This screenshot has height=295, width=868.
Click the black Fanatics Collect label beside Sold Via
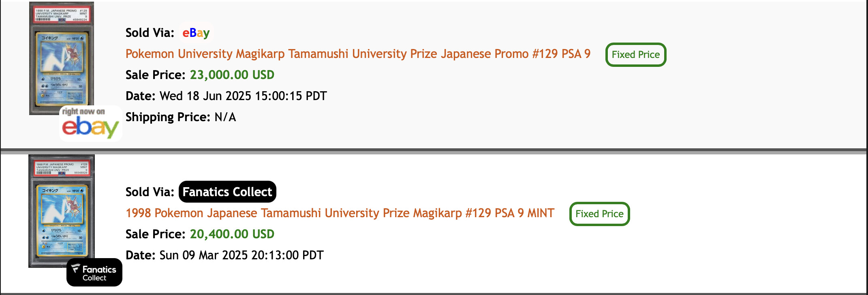pyautogui.click(x=227, y=192)
